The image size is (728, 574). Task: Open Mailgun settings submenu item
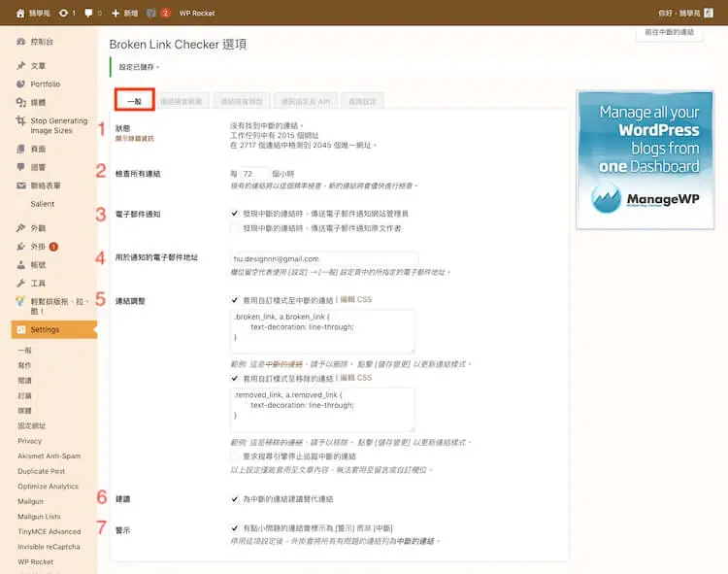[x=30, y=501]
